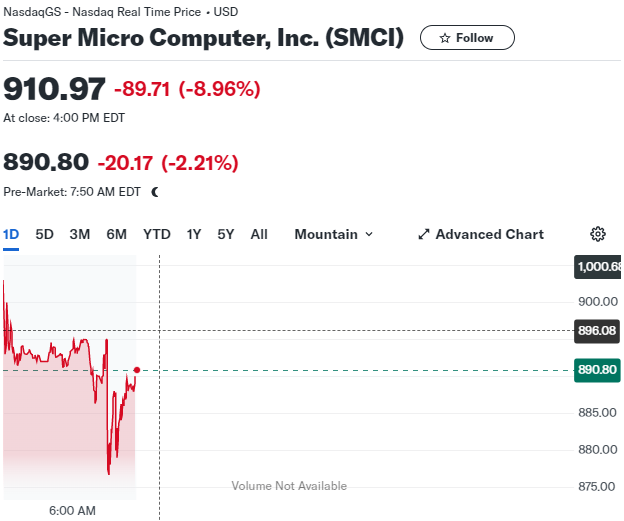
Task: Click the 896.08 crosshair price label
Action: [x=597, y=331]
